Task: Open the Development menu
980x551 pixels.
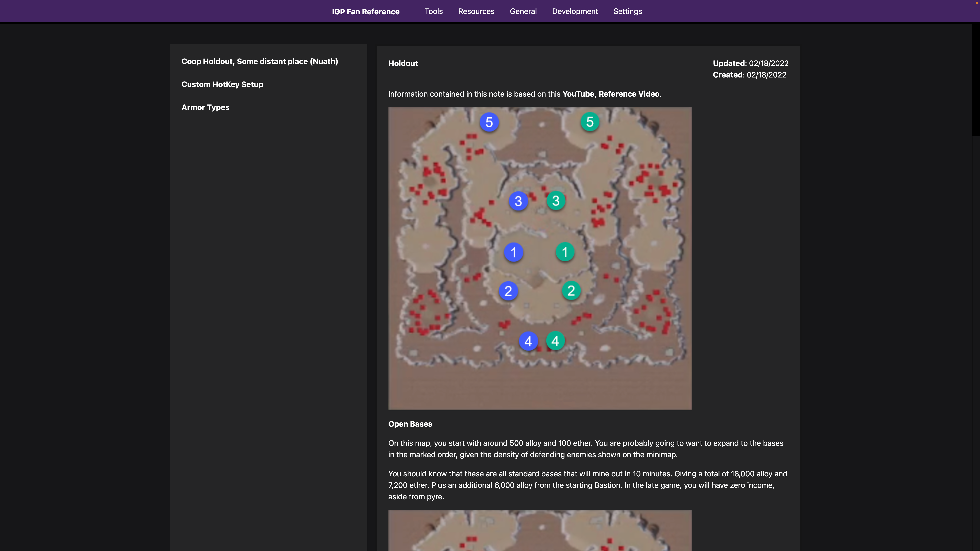Action: click(x=575, y=11)
